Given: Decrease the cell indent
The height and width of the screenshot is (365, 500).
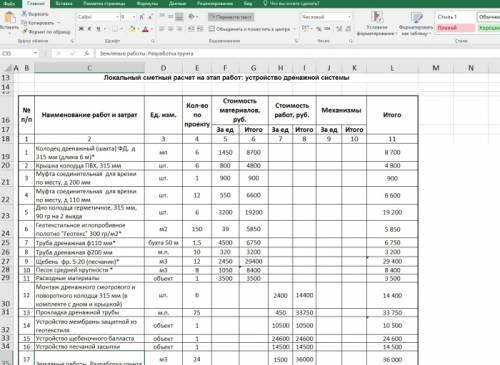Looking at the screenshot, I should [x=191, y=29].
